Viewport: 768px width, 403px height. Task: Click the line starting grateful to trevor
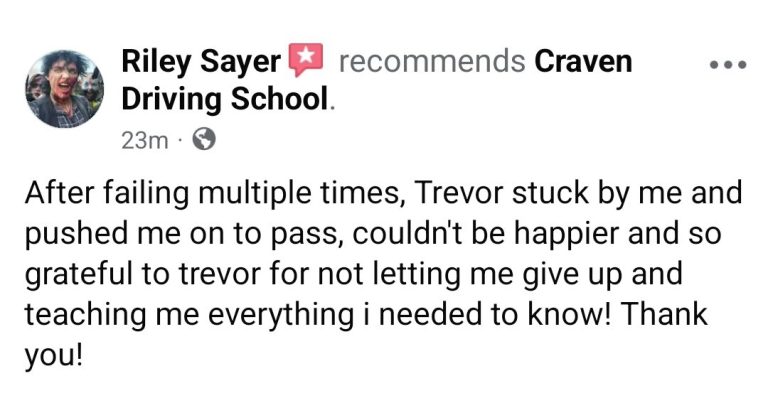coord(353,274)
